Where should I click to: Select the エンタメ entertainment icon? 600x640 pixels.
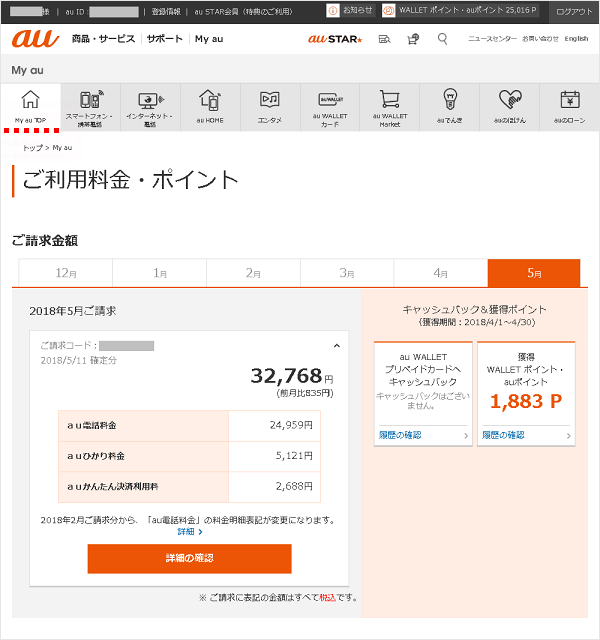pyautogui.click(x=270, y=100)
